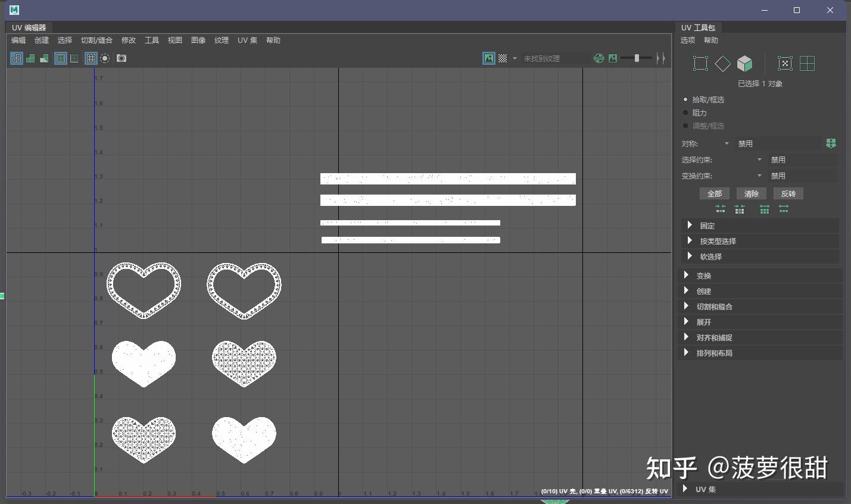Viewport: 851px width, 504px height.
Task: Expand the 切割和缝合 section
Action: click(760, 306)
